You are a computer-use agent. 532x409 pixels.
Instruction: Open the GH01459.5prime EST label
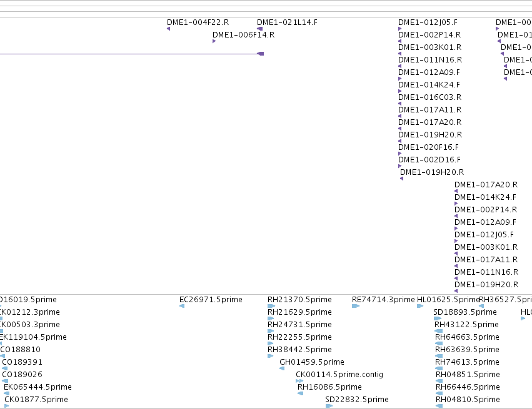click(x=312, y=362)
